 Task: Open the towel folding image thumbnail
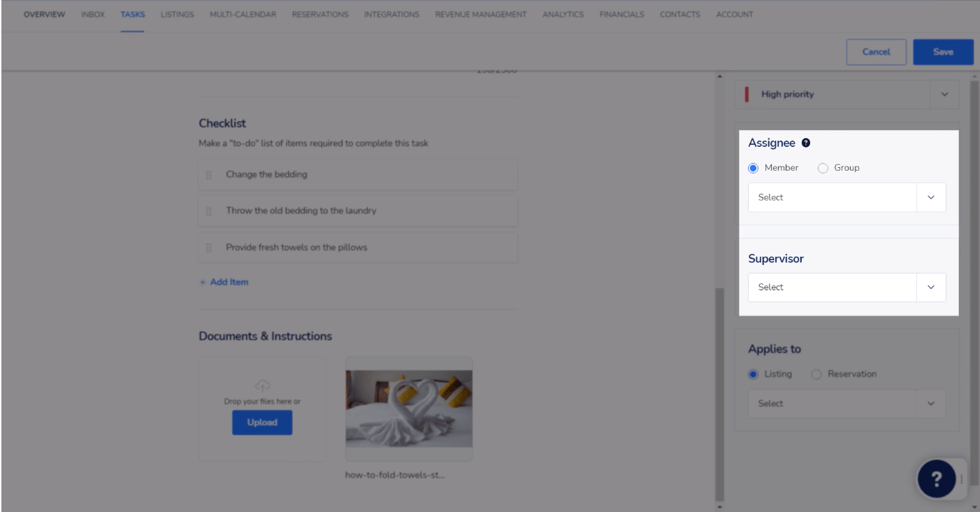tap(409, 408)
